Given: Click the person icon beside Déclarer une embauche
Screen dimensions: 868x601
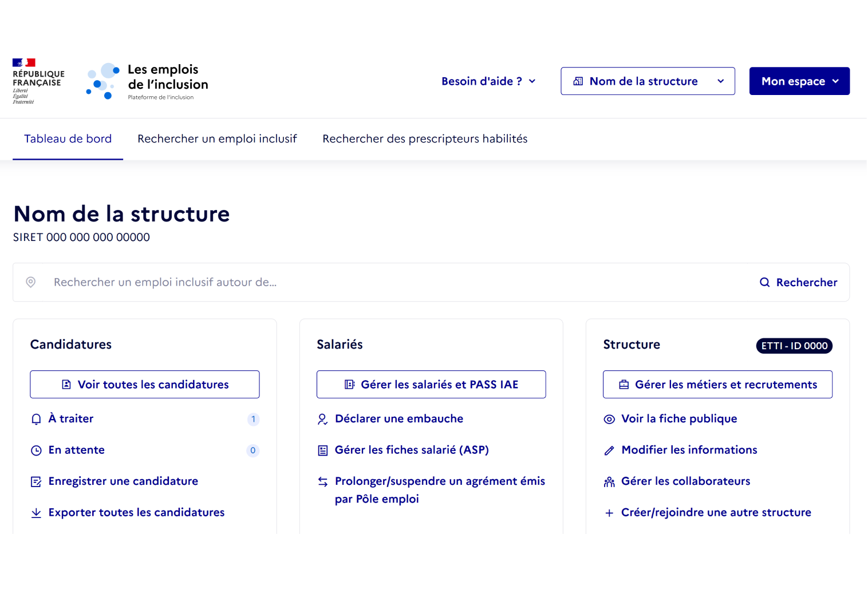Looking at the screenshot, I should coord(323,419).
